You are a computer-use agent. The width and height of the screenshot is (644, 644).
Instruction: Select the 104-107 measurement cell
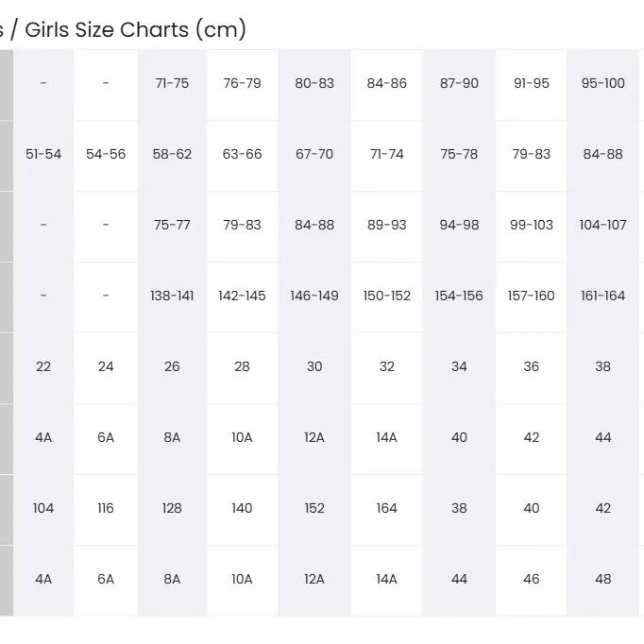[x=603, y=227]
